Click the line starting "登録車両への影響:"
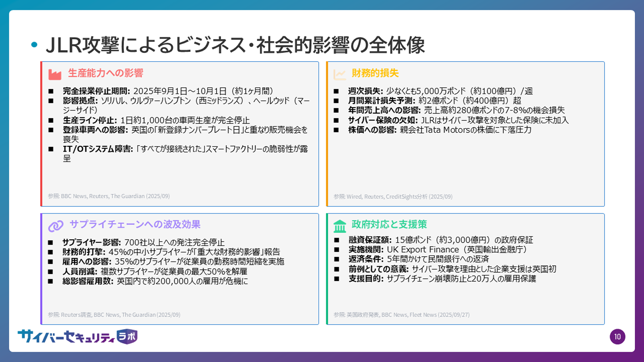This screenshot has width=644, height=362. tap(185, 134)
